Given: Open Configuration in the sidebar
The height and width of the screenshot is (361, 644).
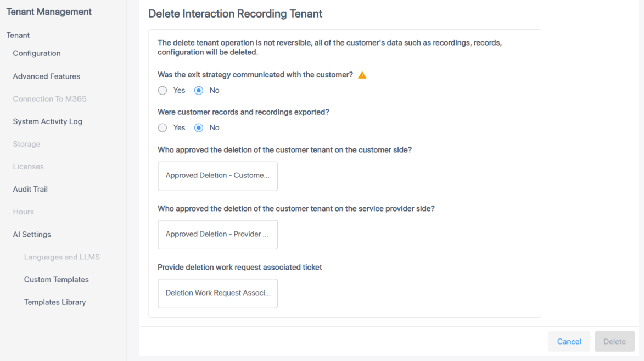Looking at the screenshot, I should (x=37, y=53).
